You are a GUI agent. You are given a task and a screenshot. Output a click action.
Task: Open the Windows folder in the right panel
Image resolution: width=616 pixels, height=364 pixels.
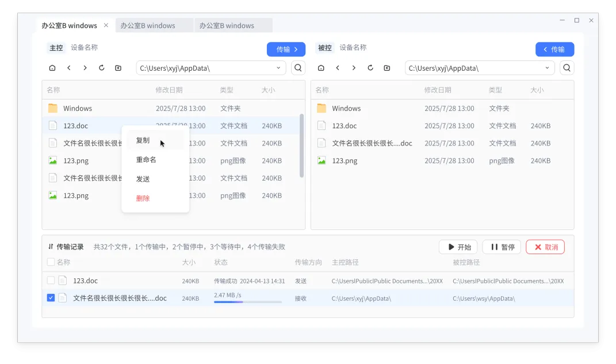click(x=346, y=108)
